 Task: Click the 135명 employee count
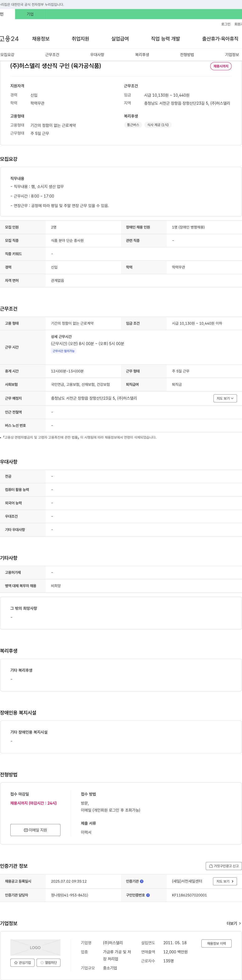[168, 961]
